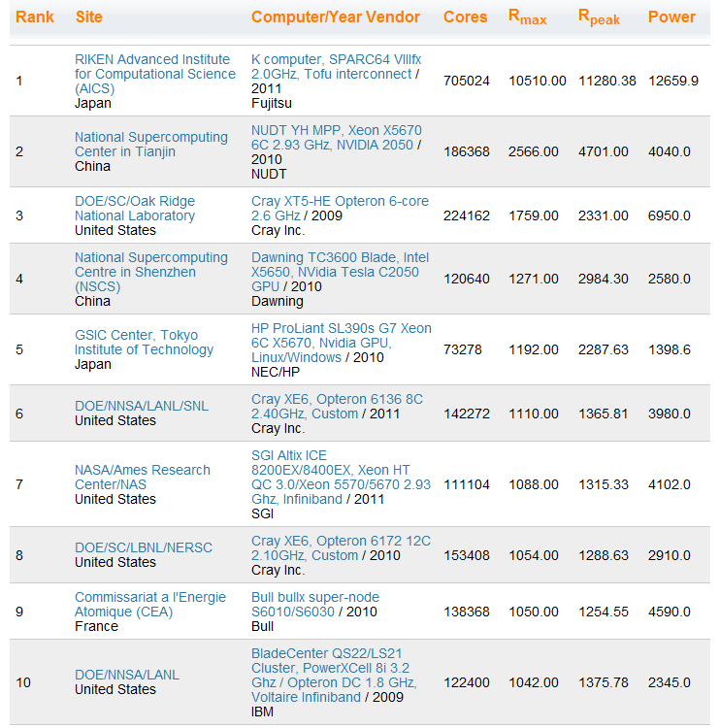Open National Supercomputing Centre in Shenzhen link
The width and height of the screenshot is (720, 728).
(x=150, y=272)
